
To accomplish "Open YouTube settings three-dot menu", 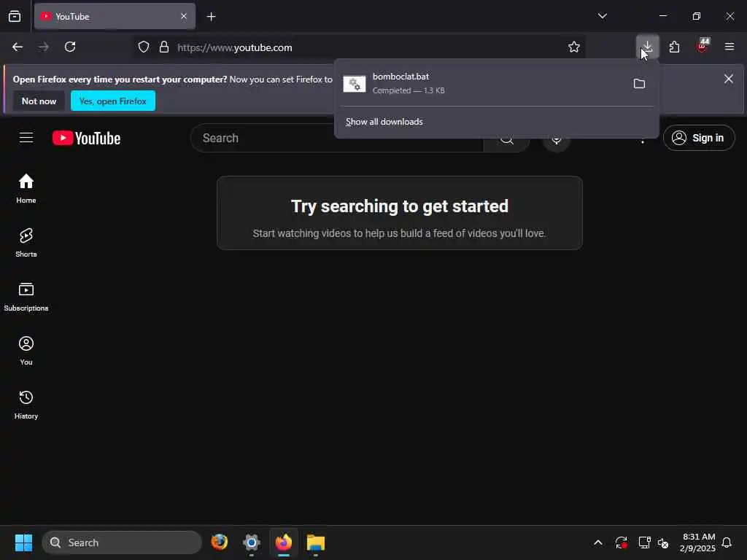I will tap(642, 141).
